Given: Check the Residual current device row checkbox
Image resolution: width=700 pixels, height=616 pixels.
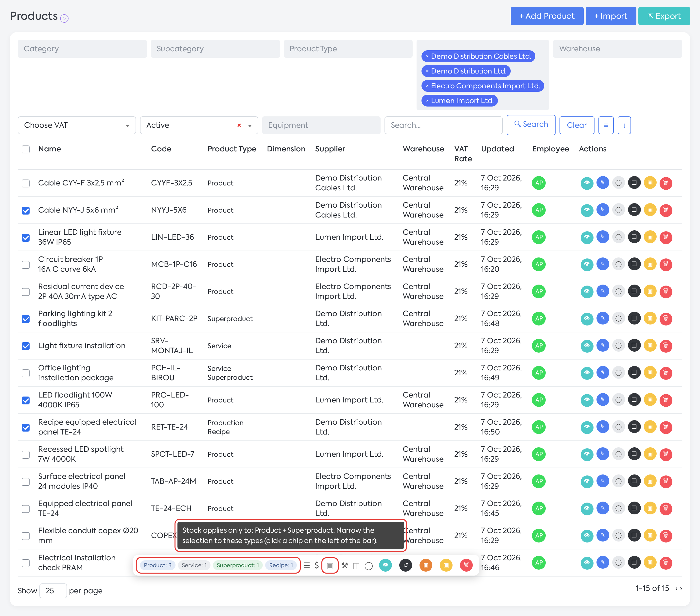Looking at the screenshot, I should (x=26, y=292).
